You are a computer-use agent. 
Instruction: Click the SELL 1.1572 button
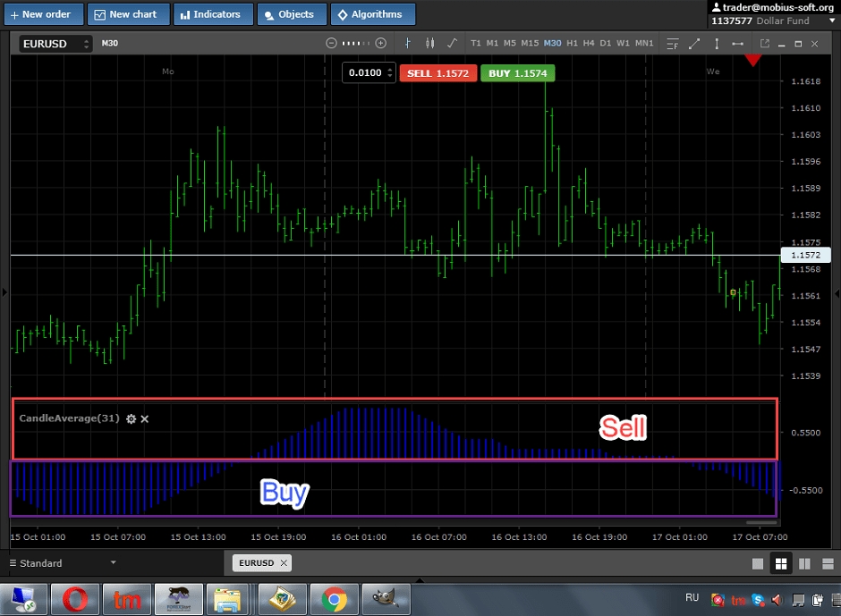point(438,72)
